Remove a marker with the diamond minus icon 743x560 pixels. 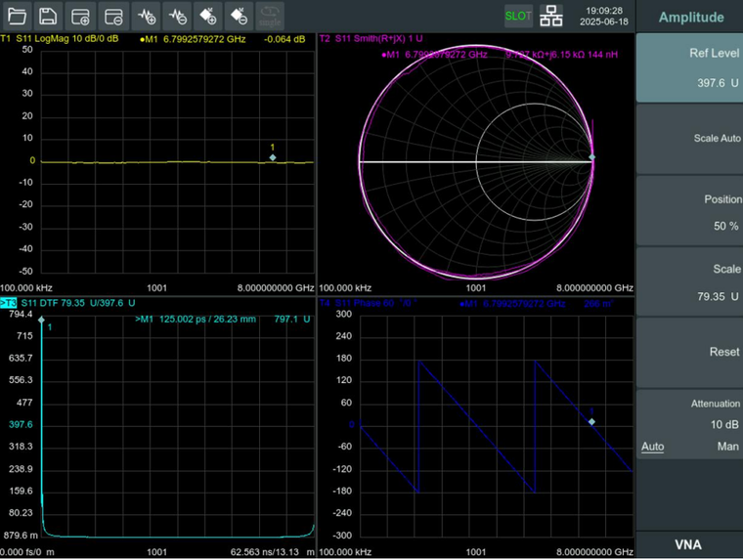tap(239, 16)
